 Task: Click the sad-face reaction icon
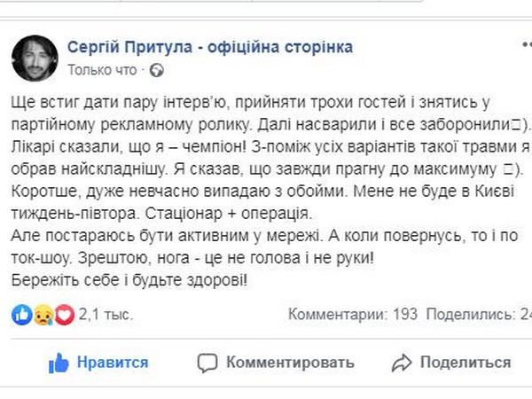pyautogui.click(x=43, y=314)
